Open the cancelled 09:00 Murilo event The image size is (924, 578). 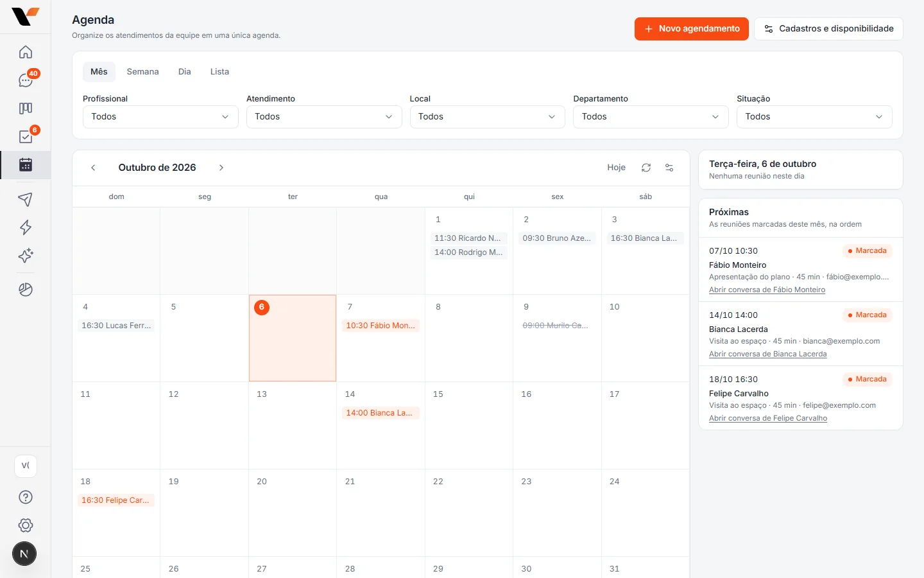(x=557, y=326)
